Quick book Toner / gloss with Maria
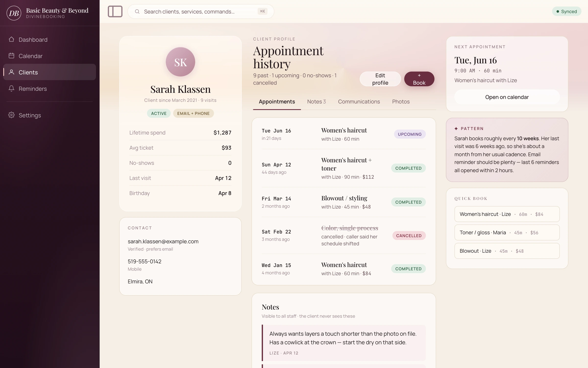588x368 pixels. tap(507, 233)
